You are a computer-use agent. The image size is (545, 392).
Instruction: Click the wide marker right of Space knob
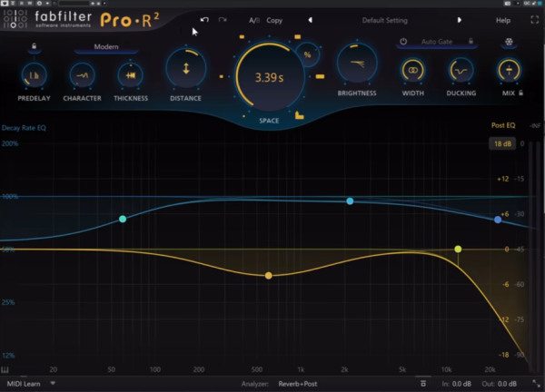click(320, 76)
